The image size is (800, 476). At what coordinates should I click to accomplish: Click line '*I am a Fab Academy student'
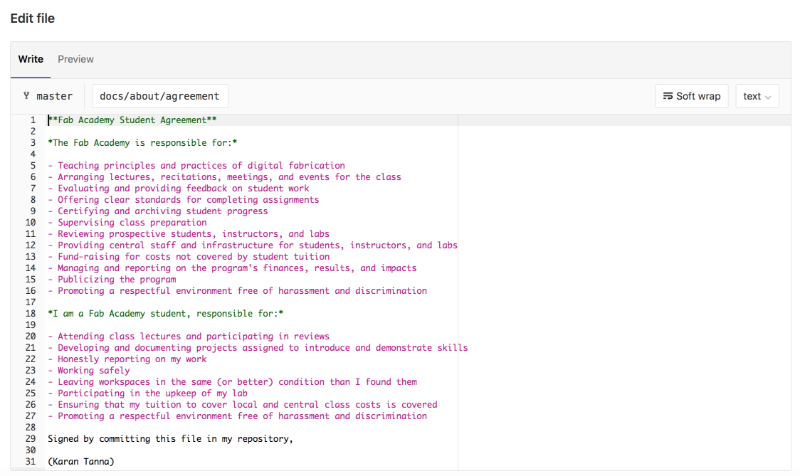coord(165,314)
